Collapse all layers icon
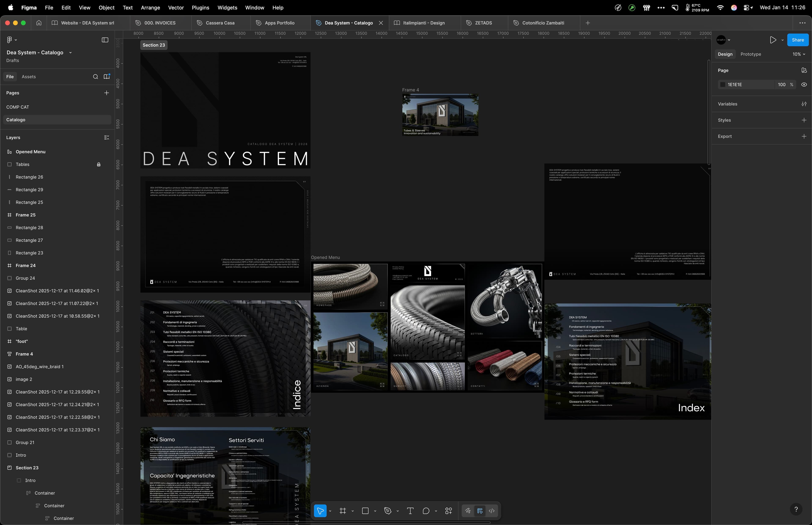The height and width of the screenshot is (525, 812). [107, 137]
